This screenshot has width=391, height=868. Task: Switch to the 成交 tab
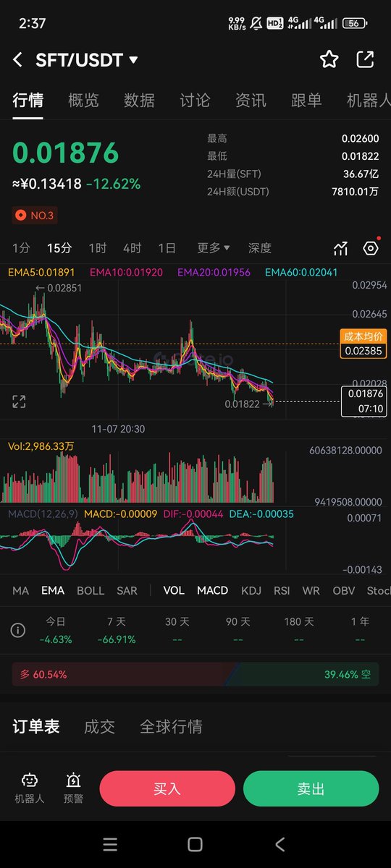(100, 726)
